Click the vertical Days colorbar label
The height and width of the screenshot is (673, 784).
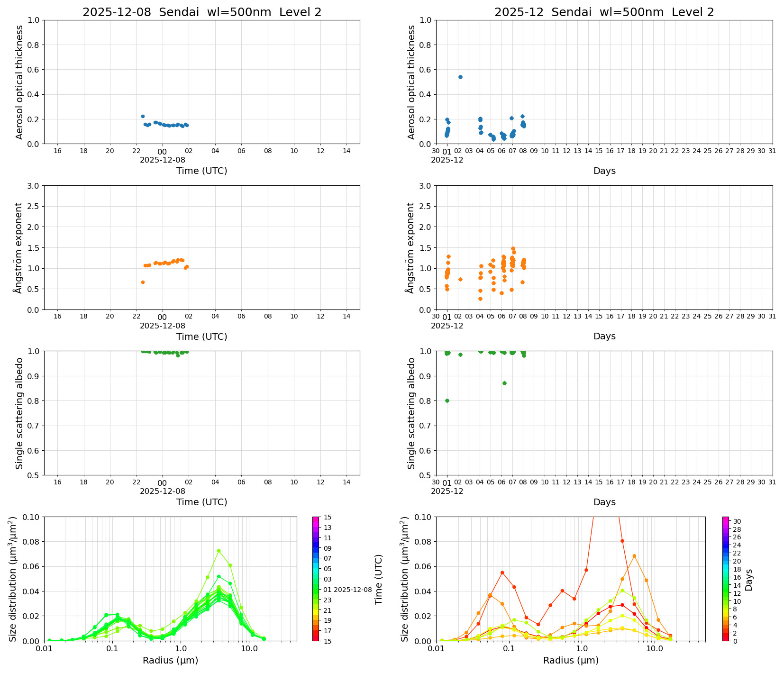748,579
